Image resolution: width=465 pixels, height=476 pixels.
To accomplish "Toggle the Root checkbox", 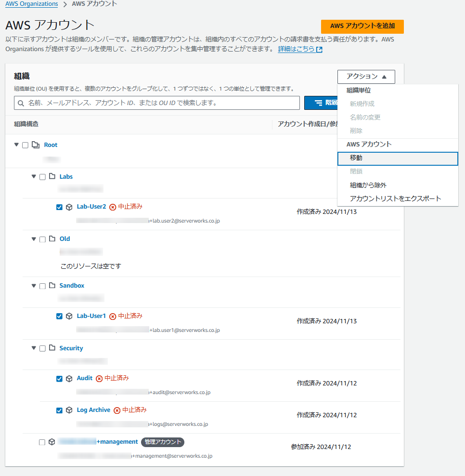I will 25,145.
